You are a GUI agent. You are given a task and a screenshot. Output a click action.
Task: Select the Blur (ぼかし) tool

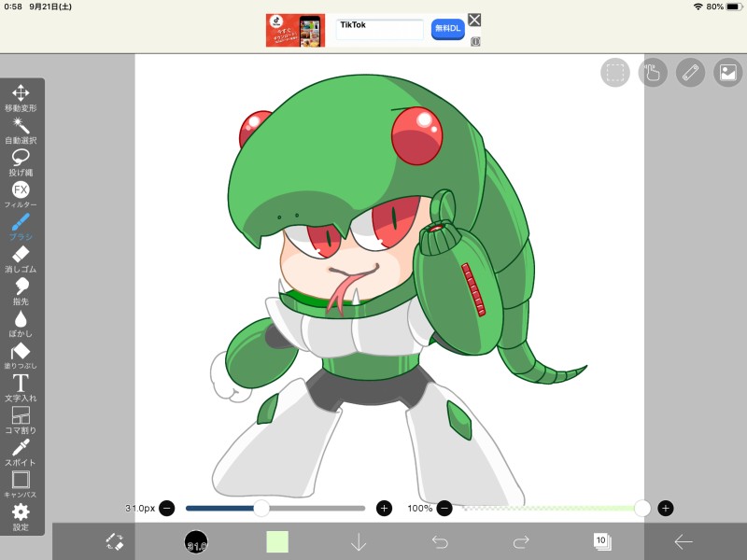click(x=21, y=324)
